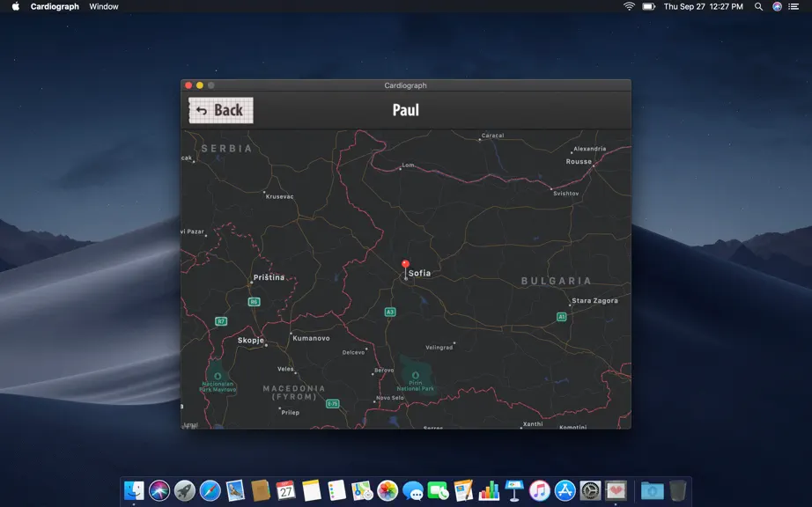The width and height of the screenshot is (812, 507).
Task: Check the battery status icon
Action: coord(649,7)
